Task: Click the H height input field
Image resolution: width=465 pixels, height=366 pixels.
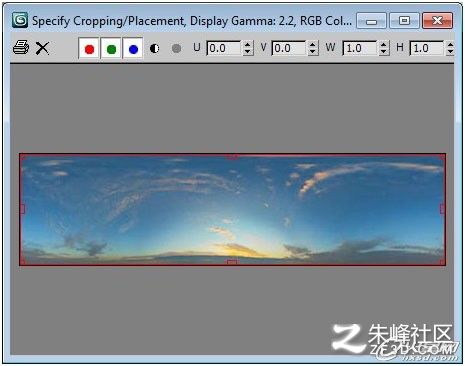Action: 427,48
